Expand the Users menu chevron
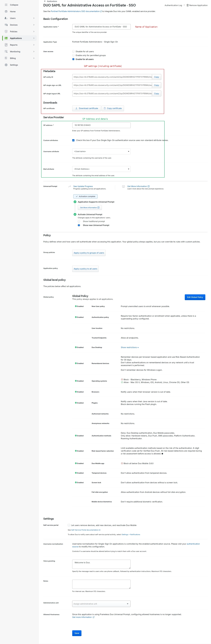Viewport: 211px width, 644px height. [x=34, y=18]
